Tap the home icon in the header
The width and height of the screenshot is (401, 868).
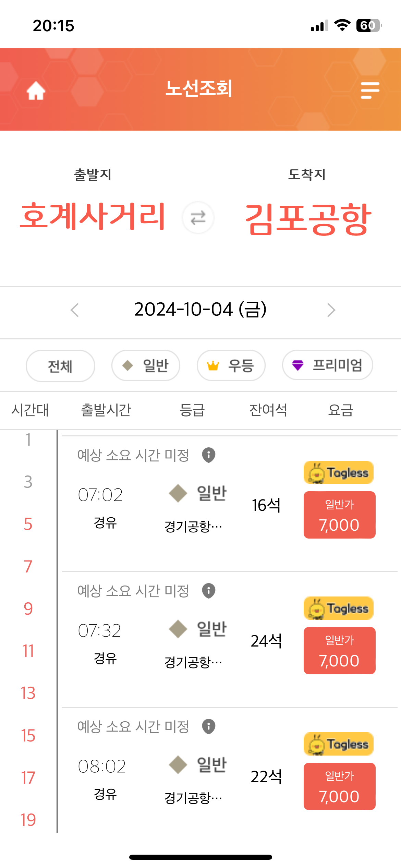click(36, 91)
